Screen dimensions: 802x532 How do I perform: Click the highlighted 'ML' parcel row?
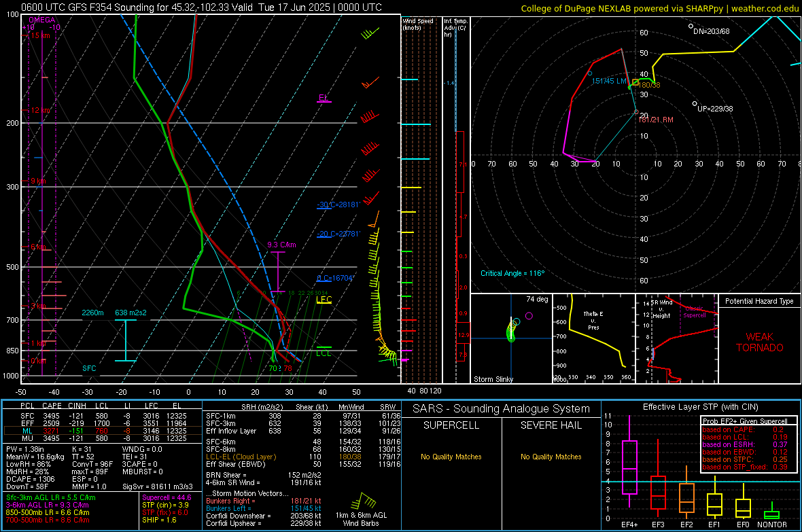pos(103,431)
